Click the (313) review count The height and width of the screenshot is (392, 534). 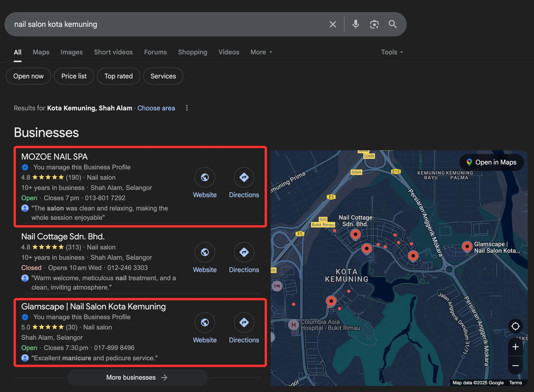tap(73, 247)
